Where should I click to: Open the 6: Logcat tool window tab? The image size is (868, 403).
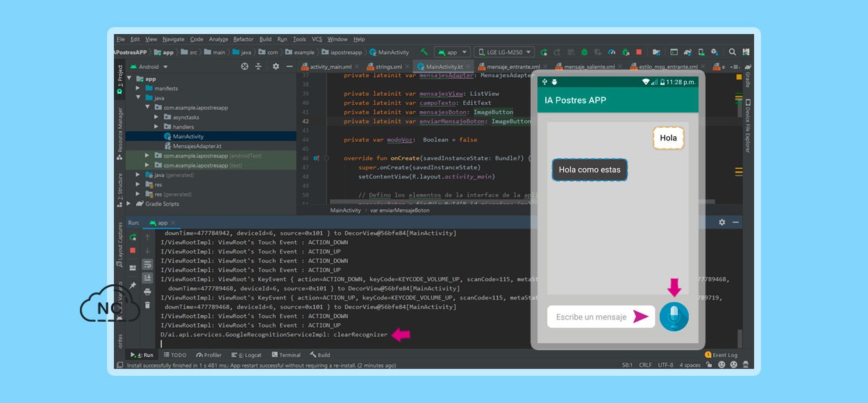(248, 355)
